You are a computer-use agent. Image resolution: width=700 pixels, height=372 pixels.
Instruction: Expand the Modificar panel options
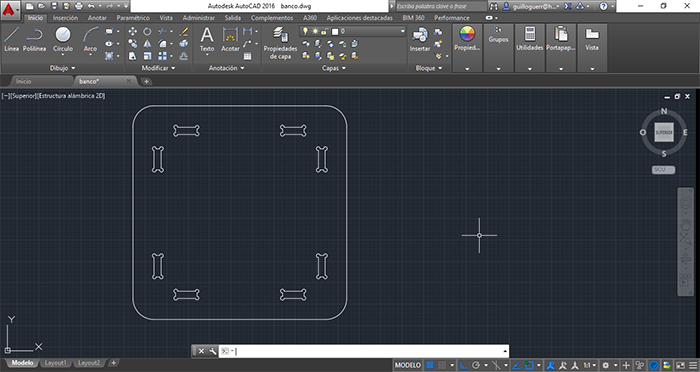click(x=158, y=68)
